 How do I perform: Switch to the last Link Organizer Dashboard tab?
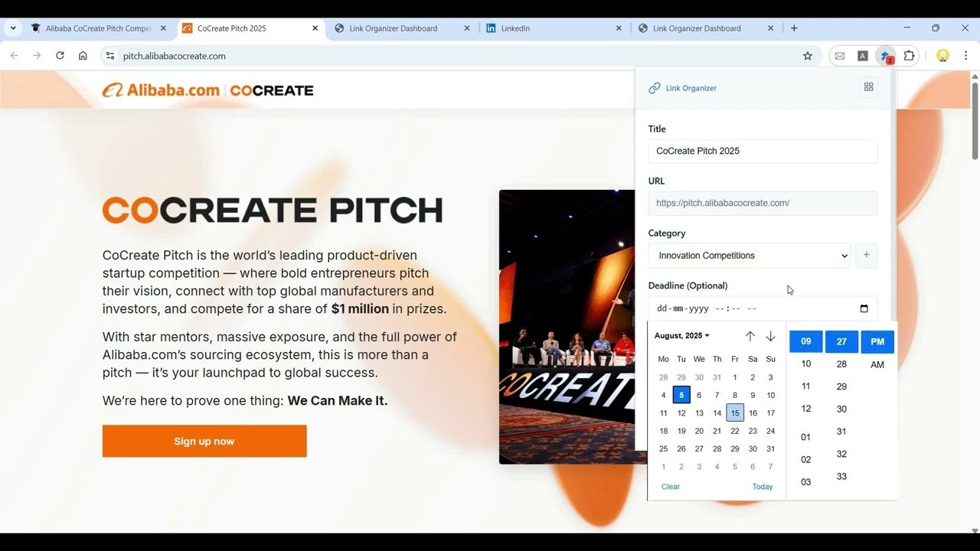pyautogui.click(x=704, y=28)
